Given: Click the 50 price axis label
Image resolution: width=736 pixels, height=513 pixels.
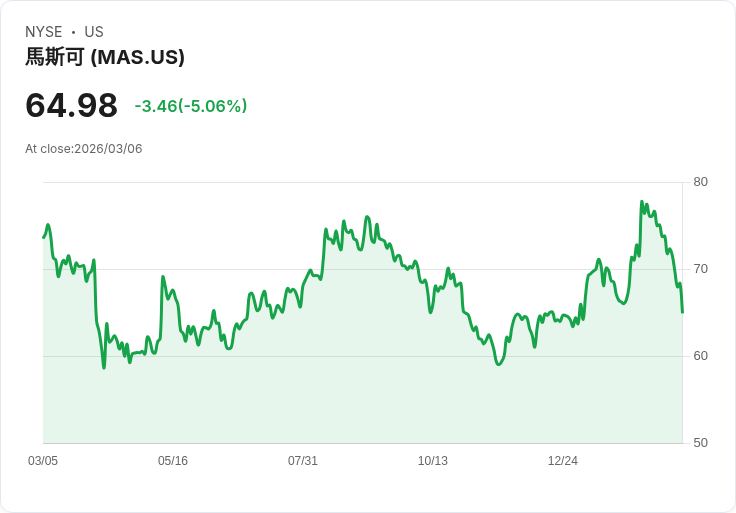Looking at the screenshot, I should click(x=700, y=443).
